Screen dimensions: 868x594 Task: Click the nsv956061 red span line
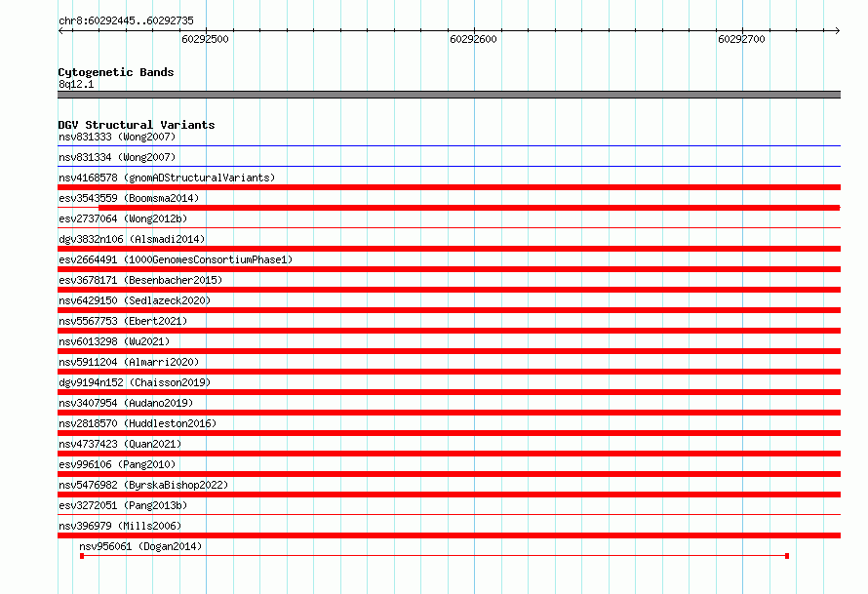tap(435, 556)
